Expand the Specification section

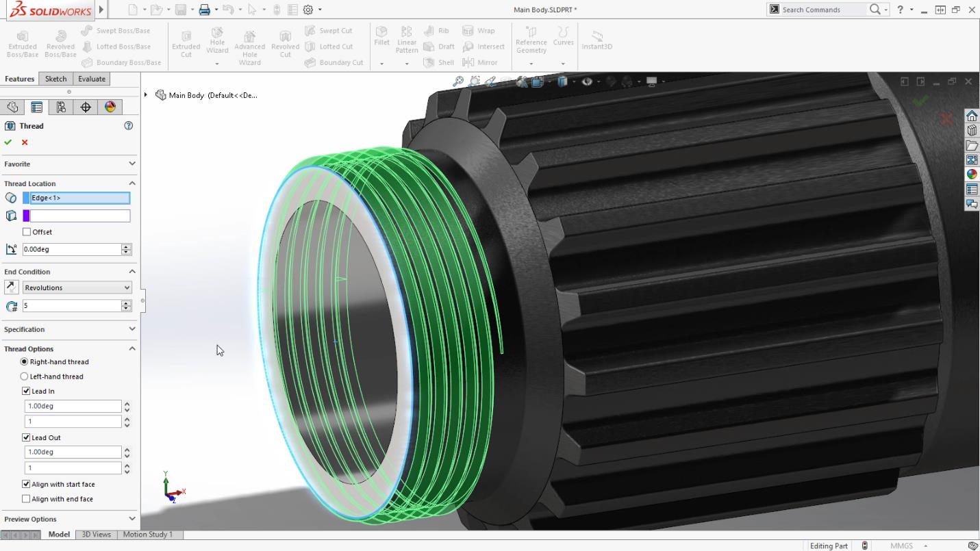[x=134, y=329]
